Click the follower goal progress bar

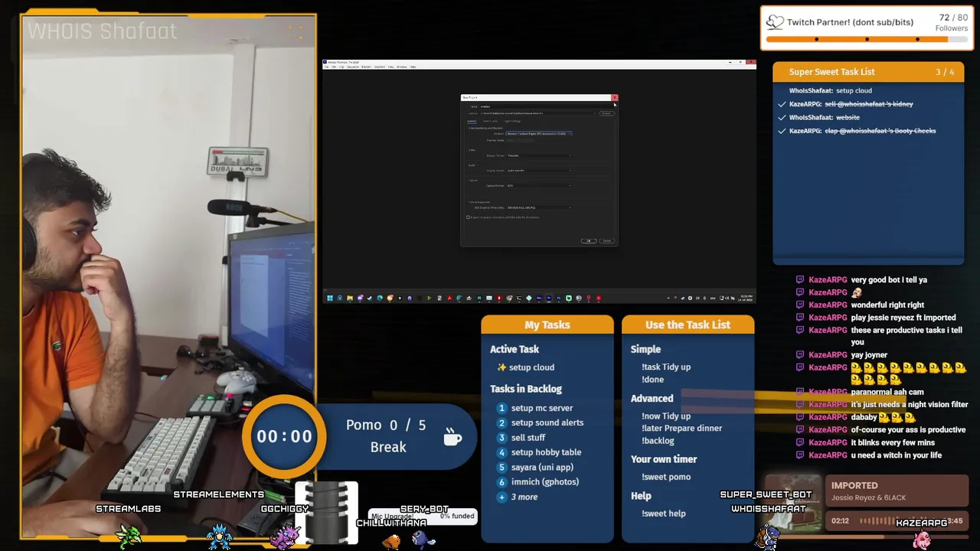pos(867,39)
